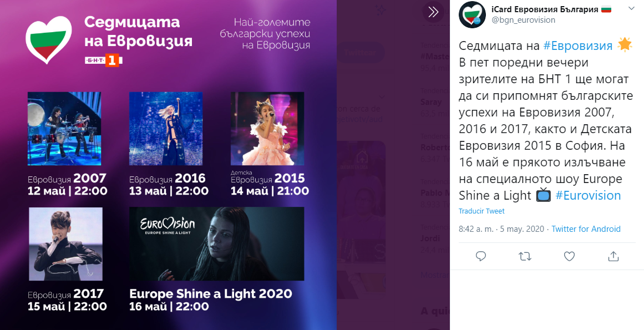Open the #Eurovision hashtag link
Image resolution: width=644 pixels, height=330 pixels.
(588, 195)
